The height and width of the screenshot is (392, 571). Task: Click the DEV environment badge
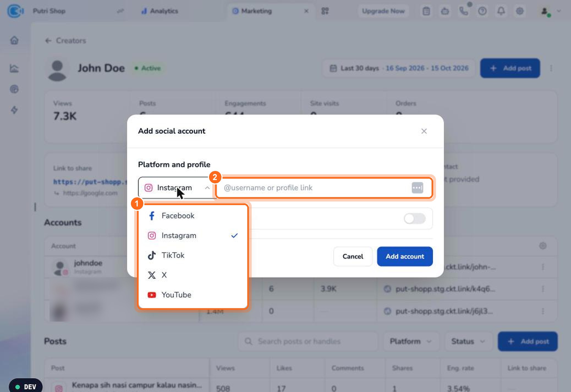(x=26, y=387)
